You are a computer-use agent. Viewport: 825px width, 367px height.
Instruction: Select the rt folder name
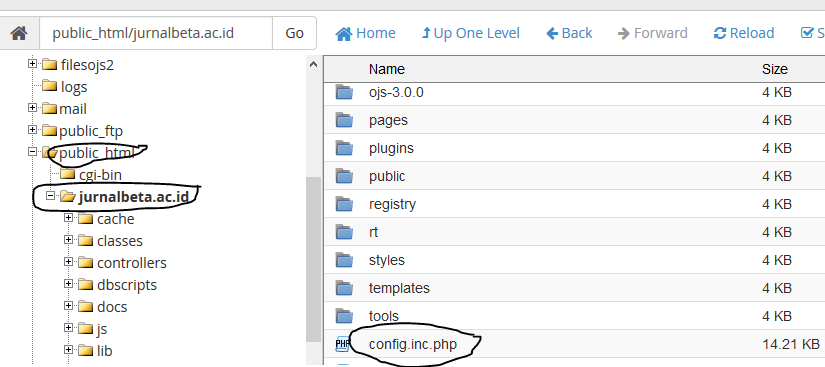tap(374, 232)
